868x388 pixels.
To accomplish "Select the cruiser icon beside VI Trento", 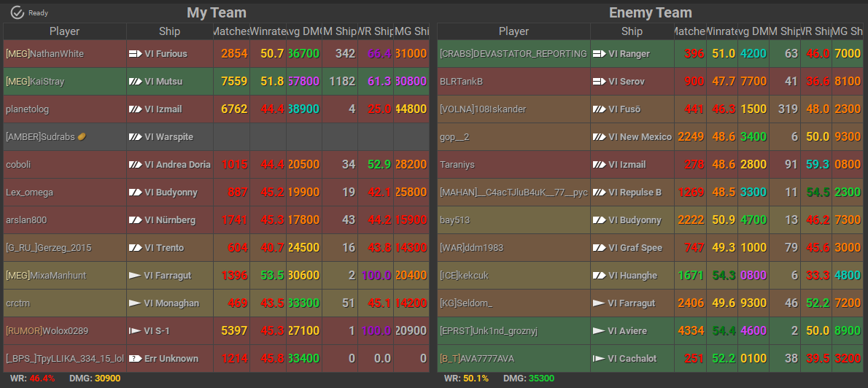I will [x=135, y=248].
